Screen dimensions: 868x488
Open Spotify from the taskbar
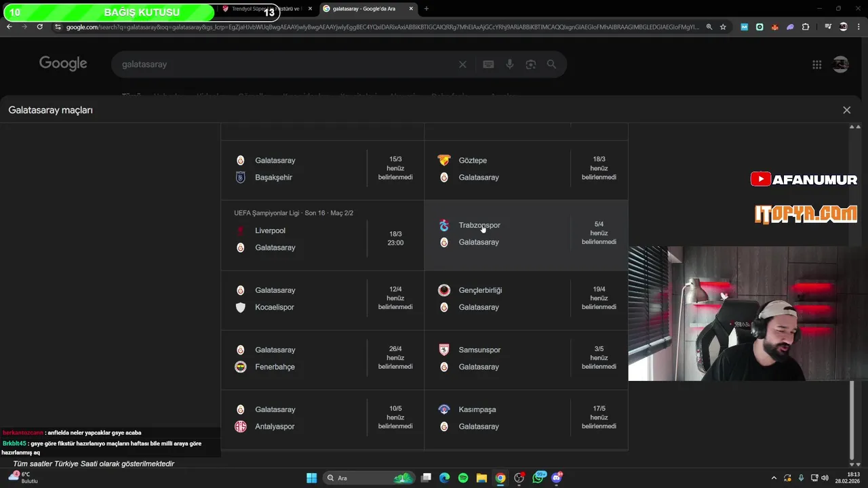(x=463, y=478)
